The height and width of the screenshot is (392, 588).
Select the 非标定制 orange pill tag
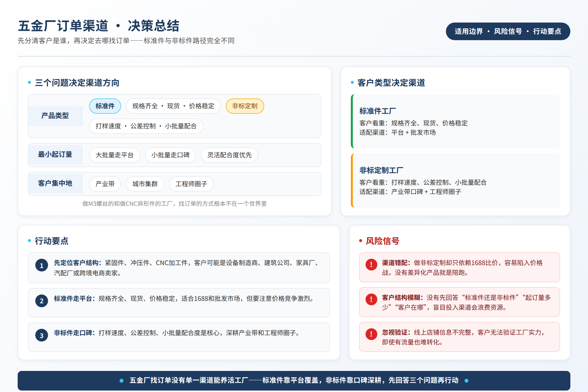click(x=245, y=106)
